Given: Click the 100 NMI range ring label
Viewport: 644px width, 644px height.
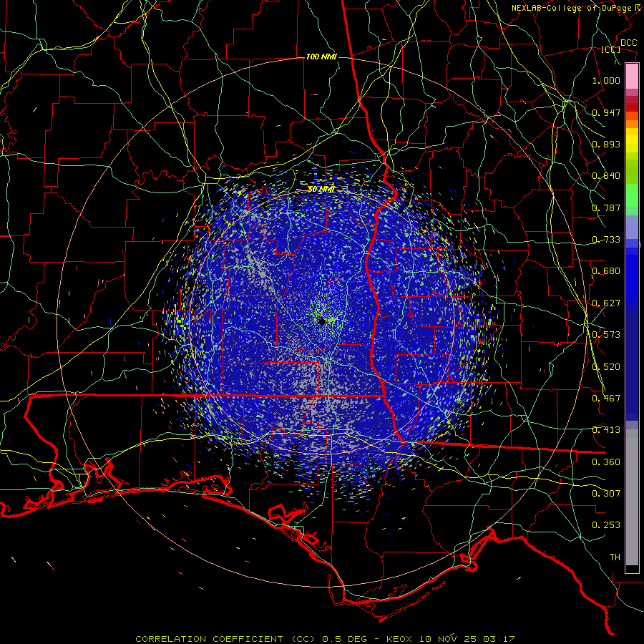Looking at the screenshot, I should [321, 57].
